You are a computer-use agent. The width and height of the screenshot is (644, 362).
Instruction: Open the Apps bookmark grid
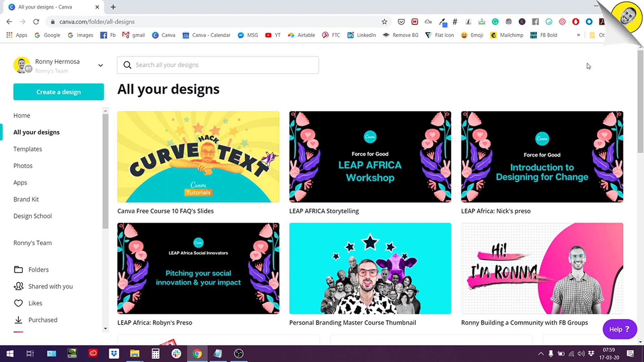17,35
